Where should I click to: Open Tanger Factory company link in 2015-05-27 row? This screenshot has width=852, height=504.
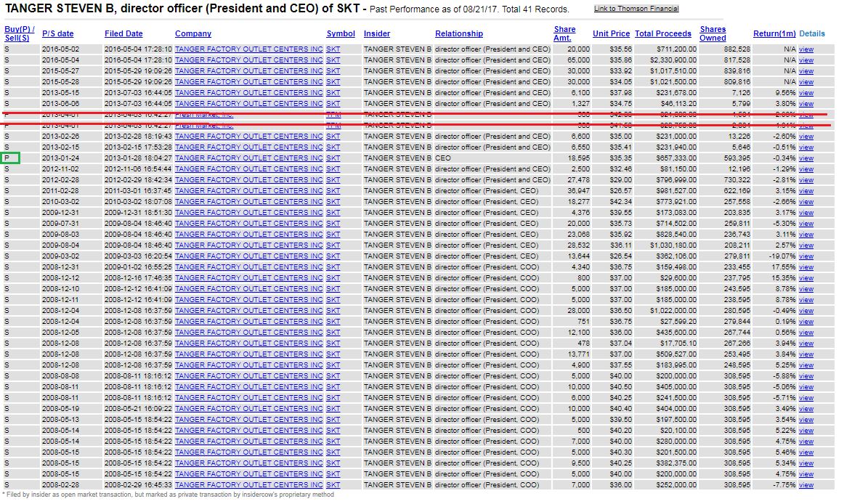249,71
